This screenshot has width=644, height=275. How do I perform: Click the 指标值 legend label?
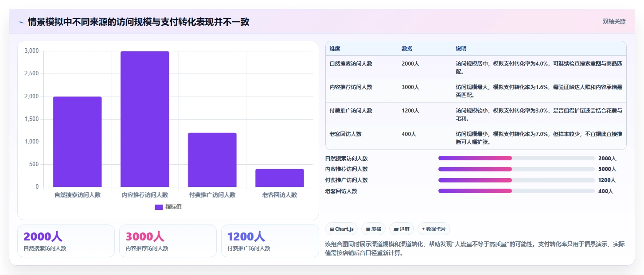click(x=173, y=207)
